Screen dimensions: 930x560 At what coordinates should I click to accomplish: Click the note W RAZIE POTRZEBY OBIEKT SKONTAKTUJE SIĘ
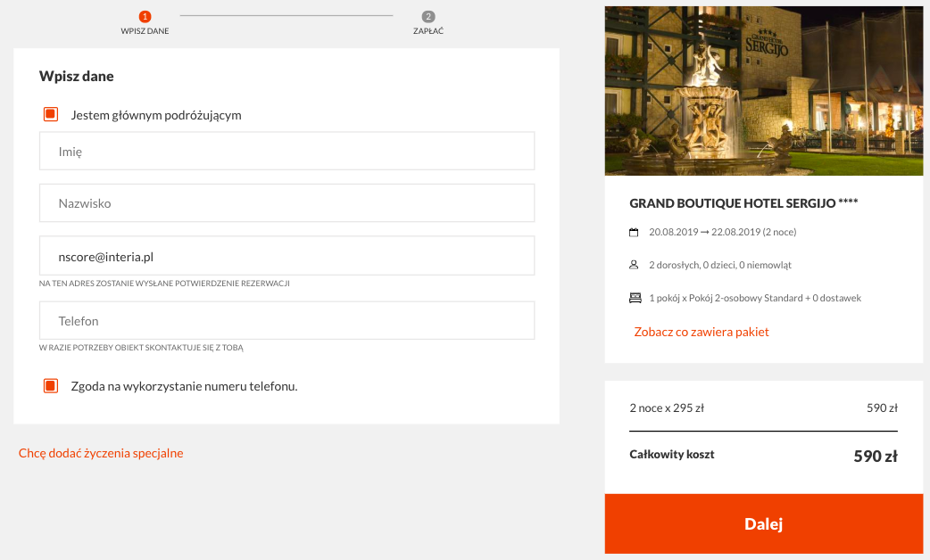141,348
